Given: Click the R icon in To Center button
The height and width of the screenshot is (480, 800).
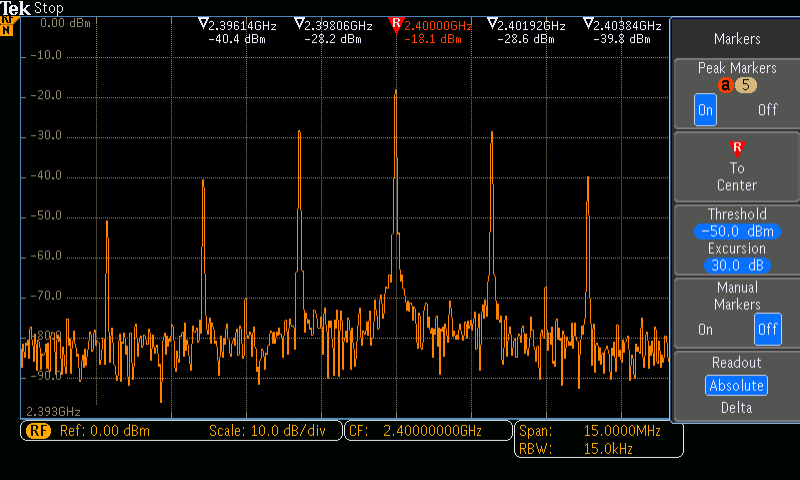Looking at the screenshot, I should 737,149.
